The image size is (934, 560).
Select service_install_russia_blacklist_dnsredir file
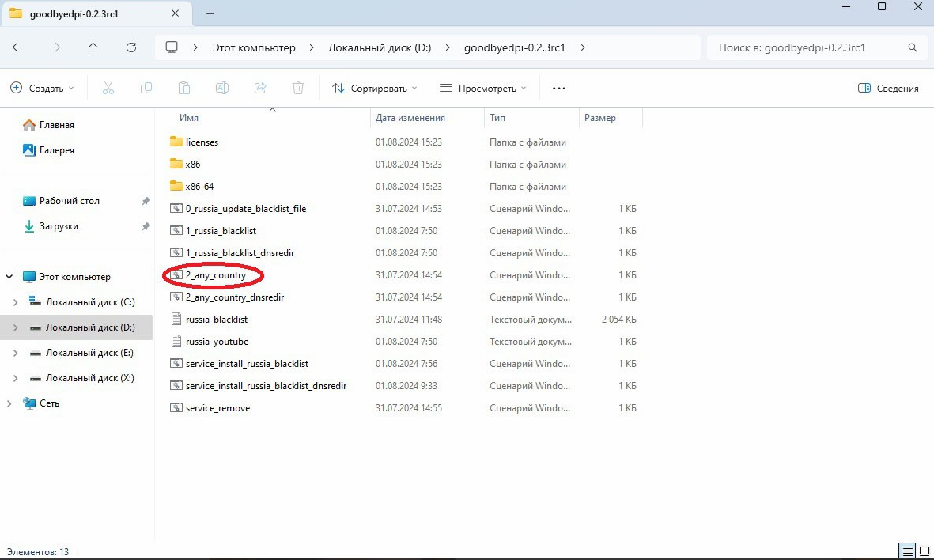(x=267, y=386)
